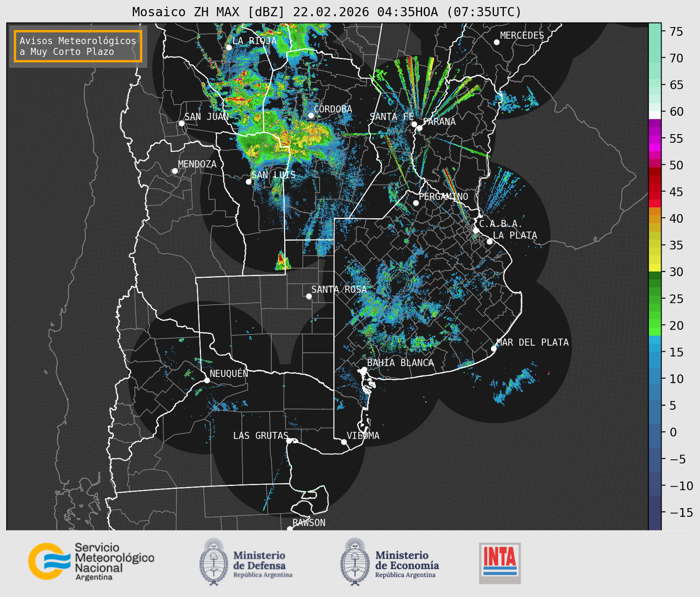700x597 pixels.
Task: Select the SANTA ROSA city marker
Action: 309,296
